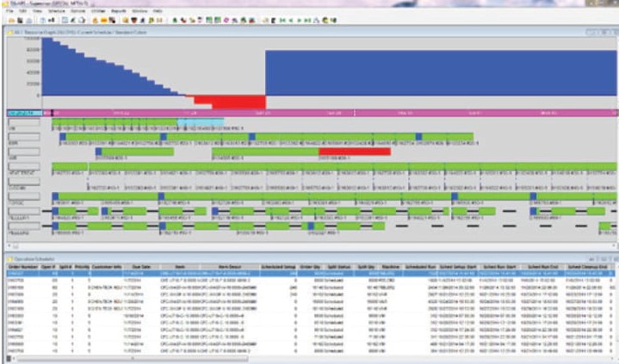Sort by the Split Status column header
This screenshot has height=364, width=619.
339,267
